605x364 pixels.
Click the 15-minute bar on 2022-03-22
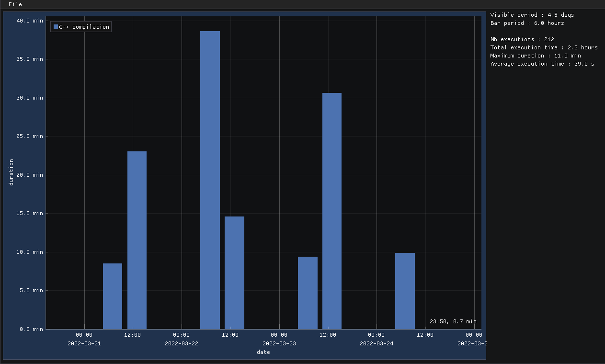click(x=234, y=273)
